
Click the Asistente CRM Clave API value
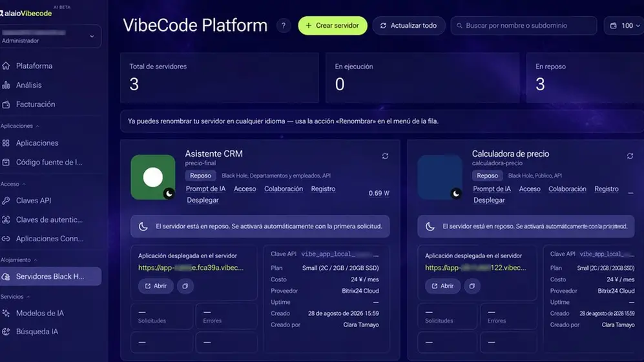(340, 254)
